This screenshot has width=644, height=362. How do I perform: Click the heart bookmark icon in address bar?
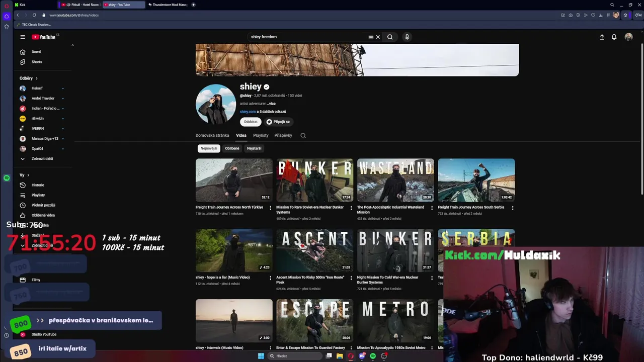click(593, 15)
